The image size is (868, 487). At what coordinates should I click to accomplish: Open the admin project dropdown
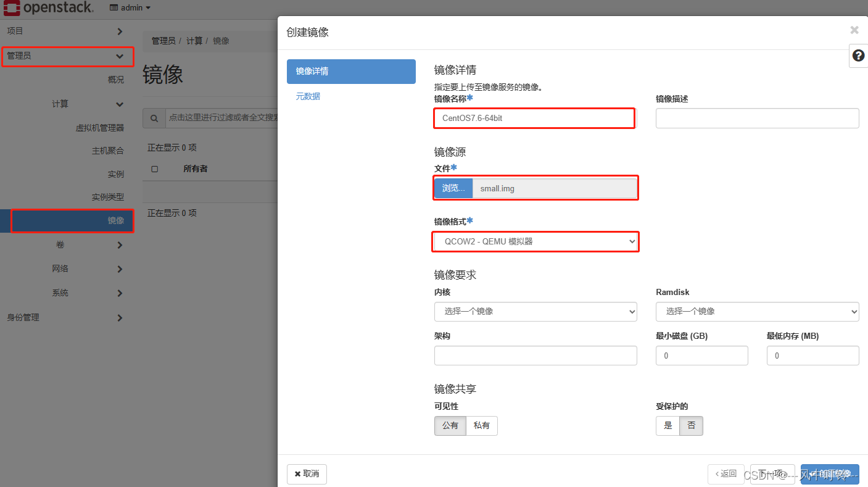(130, 8)
